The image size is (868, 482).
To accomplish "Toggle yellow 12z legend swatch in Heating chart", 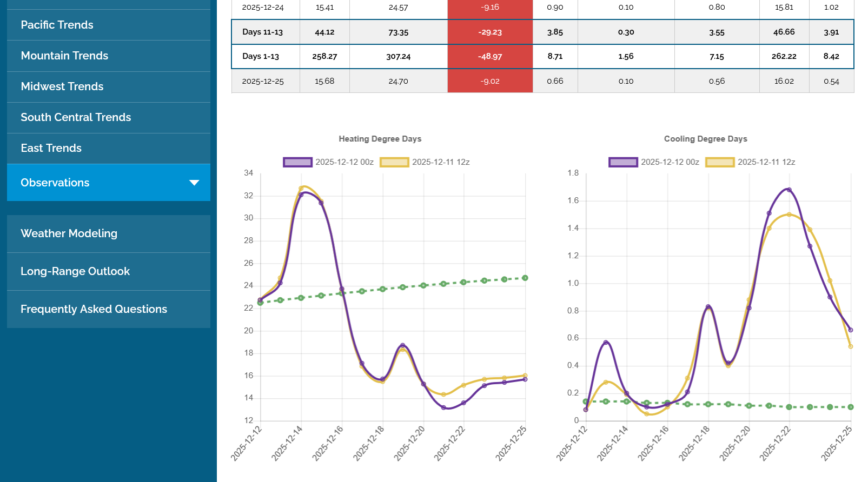I will (394, 162).
